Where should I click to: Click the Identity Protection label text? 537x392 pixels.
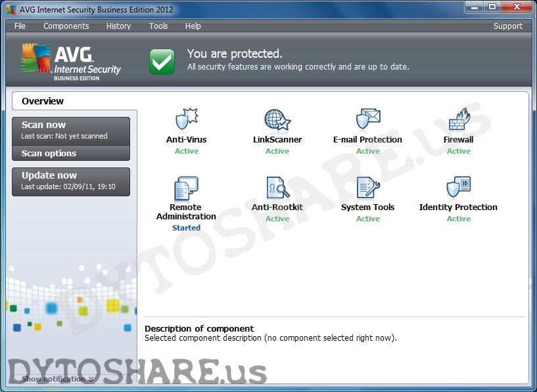click(458, 207)
